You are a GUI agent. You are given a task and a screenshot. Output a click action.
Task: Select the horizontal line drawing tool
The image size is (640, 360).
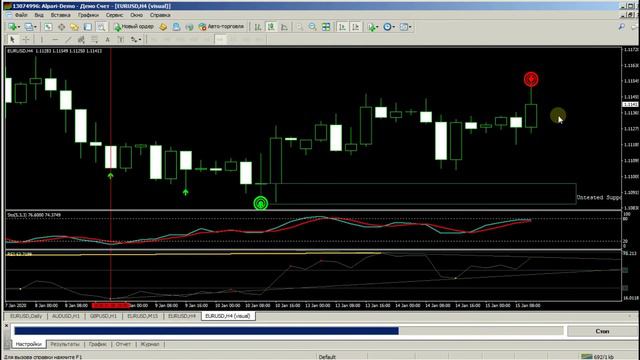55,40
